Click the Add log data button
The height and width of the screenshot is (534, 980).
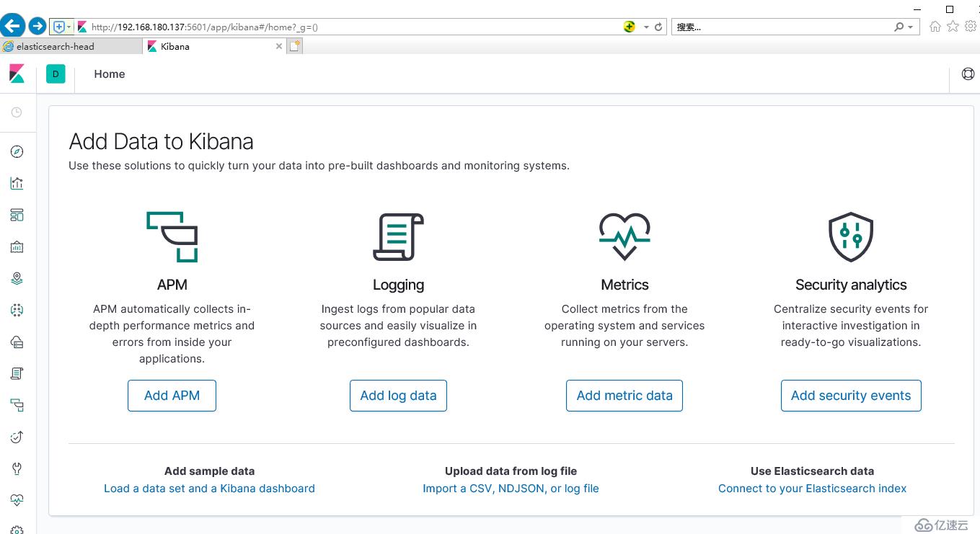tap(398, 396)
